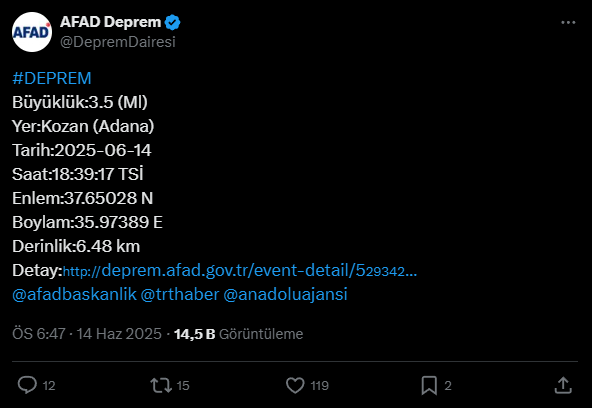This screenshot has height=408, width=592.
Task: Open the deprem.afad.gov.tr event detail link
Action: pyautogui.click(x=240, y=271)
